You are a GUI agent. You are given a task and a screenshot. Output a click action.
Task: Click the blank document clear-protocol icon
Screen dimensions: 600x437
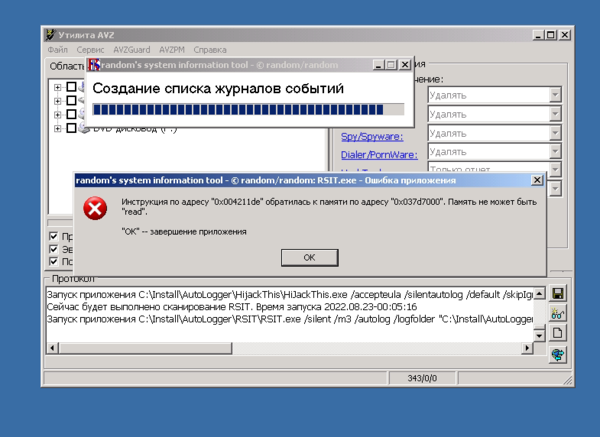point(558,333)
